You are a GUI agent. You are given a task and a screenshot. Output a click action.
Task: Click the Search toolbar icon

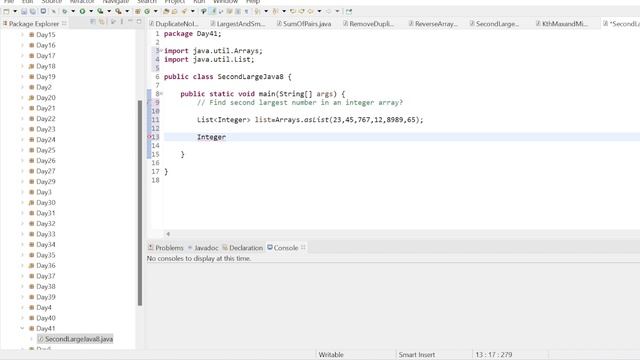184,11
